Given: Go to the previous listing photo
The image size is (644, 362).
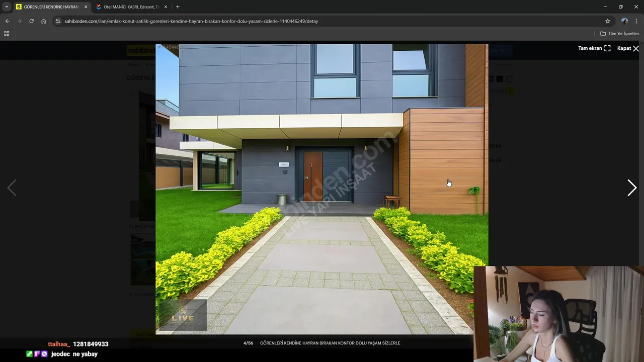Looking at the screenshot, I should (x=12, y=188).
